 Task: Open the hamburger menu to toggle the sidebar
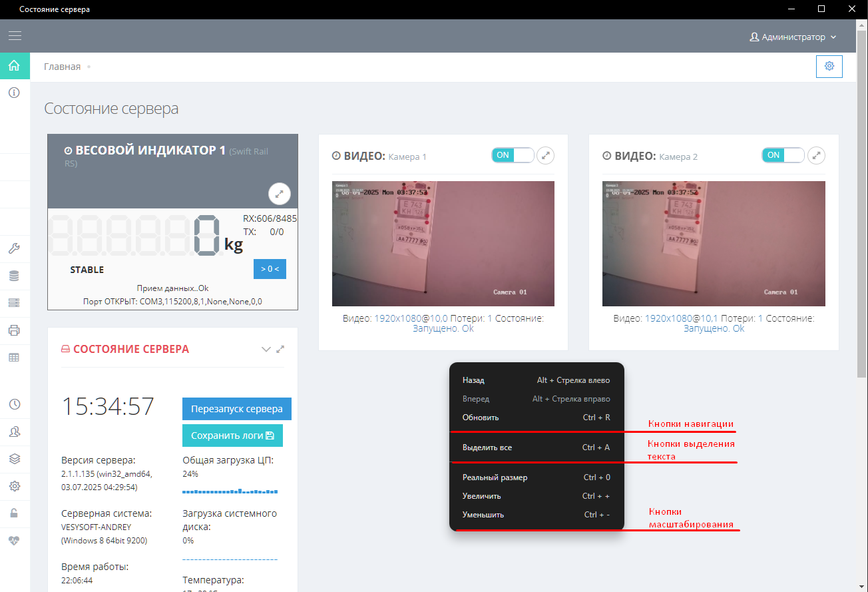(15, 36)
